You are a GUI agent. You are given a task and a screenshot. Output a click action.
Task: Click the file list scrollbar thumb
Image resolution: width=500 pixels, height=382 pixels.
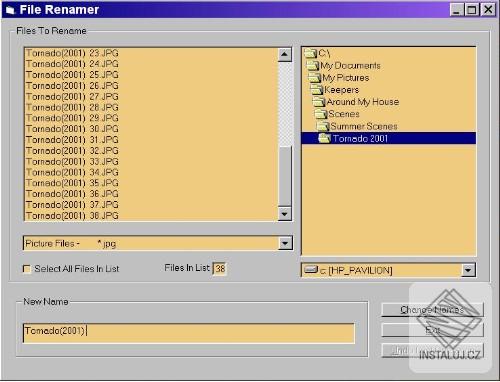(285, 177)
